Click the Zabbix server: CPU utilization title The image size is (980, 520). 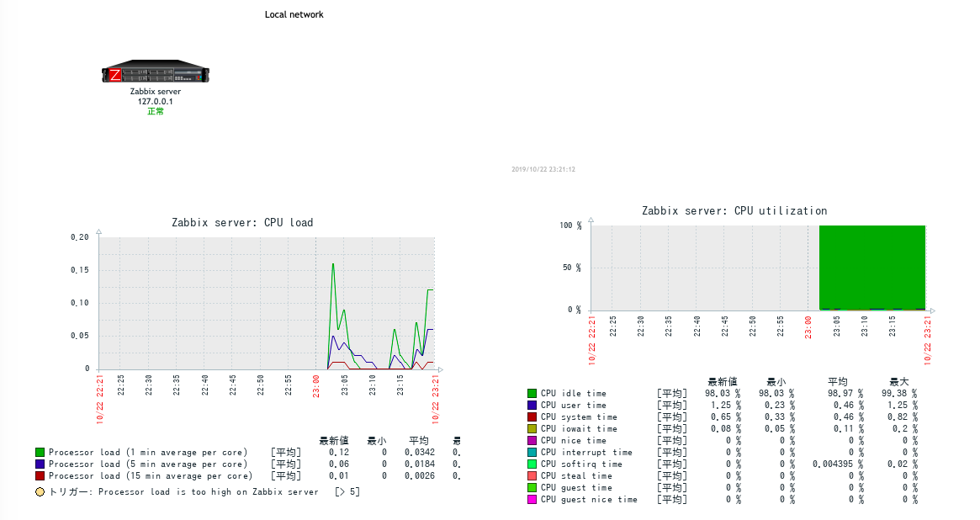point(734,211)
